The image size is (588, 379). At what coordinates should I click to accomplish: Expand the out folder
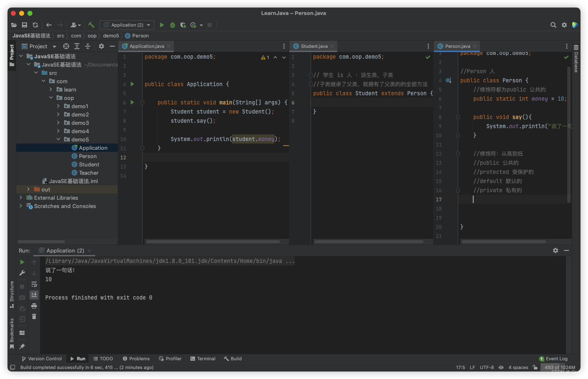(29, 189)
